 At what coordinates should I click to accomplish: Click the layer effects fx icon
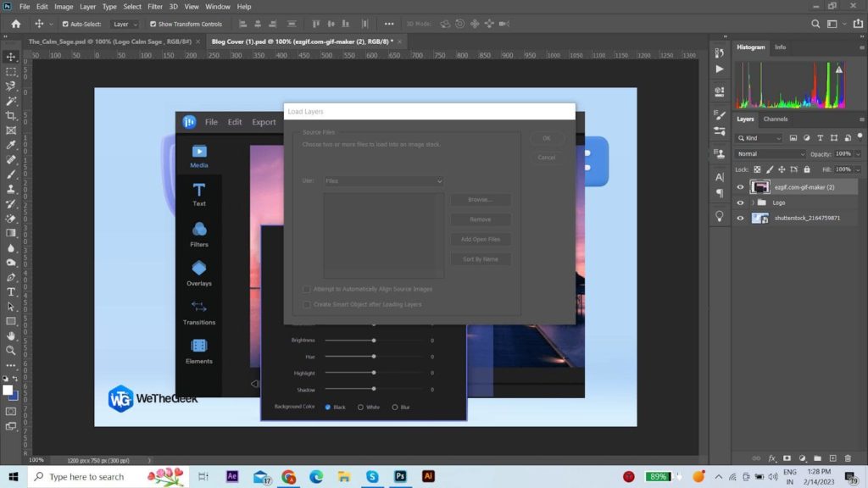coord(771,458)
